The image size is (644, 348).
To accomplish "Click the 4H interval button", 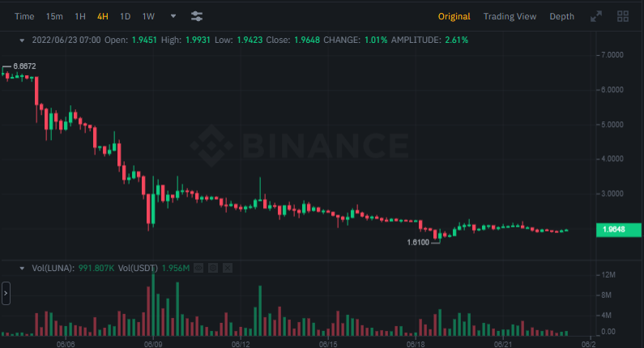I will pyautogui.click(x=102, y=16).
